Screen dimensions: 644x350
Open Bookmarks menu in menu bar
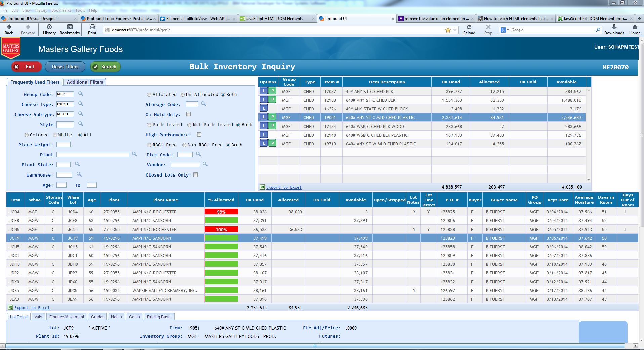click(61, 10)
